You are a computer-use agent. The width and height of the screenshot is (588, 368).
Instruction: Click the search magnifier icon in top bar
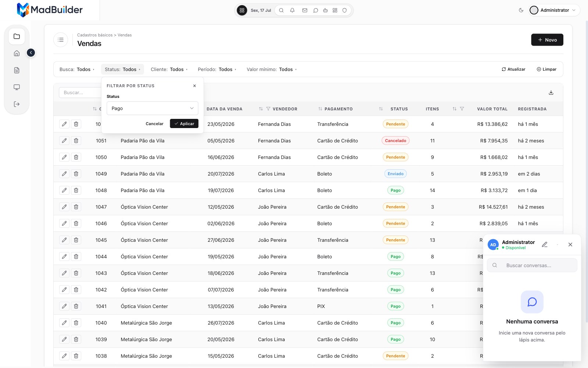click(281, 10)
